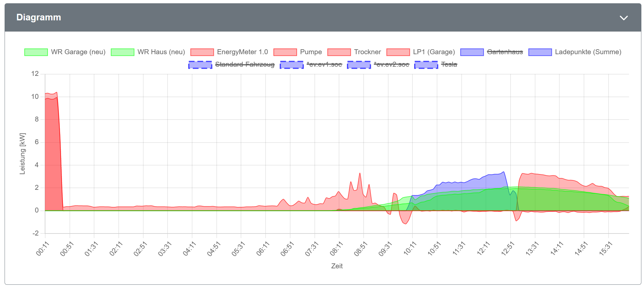Enable the *ev.ev2.soc legend item
The image size is (644, 290).
(391, 65)
